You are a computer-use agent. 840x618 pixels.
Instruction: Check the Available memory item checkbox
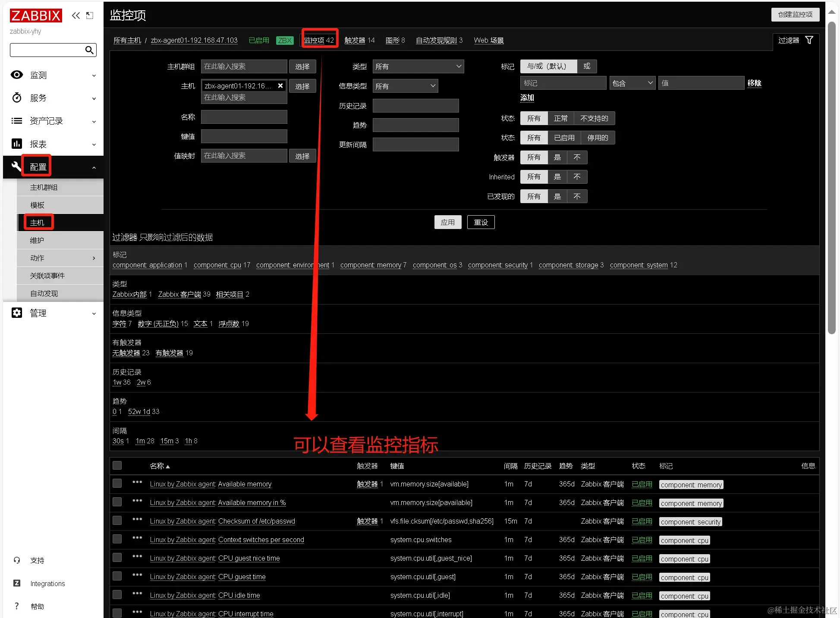click(x=117, y=483)
